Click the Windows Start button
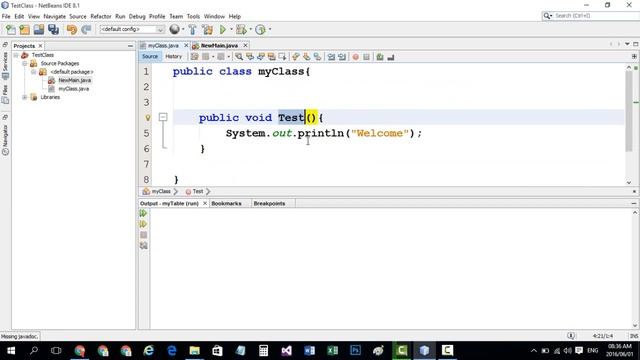The image size is (640, 360). click(x=11, y=350)
